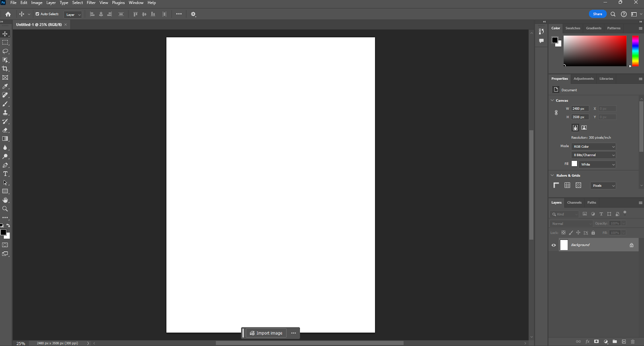Select the History Brush tool
644x346 pixels.
click(x=5, y=121)
